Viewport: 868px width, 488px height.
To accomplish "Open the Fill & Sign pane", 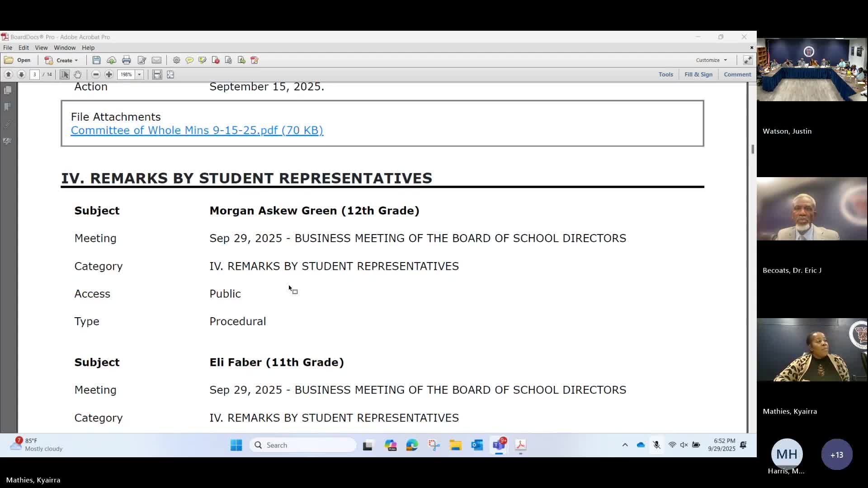I will point(698,75).
